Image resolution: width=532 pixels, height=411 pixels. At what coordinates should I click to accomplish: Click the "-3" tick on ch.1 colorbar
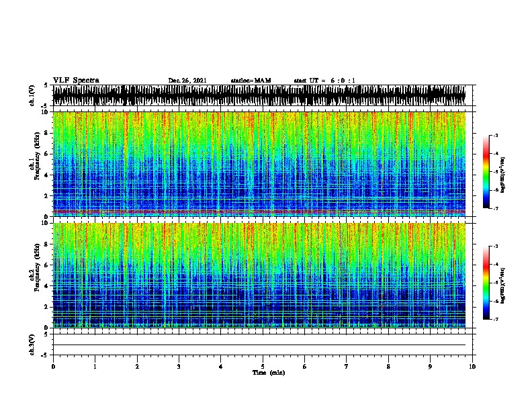[495, 135]
